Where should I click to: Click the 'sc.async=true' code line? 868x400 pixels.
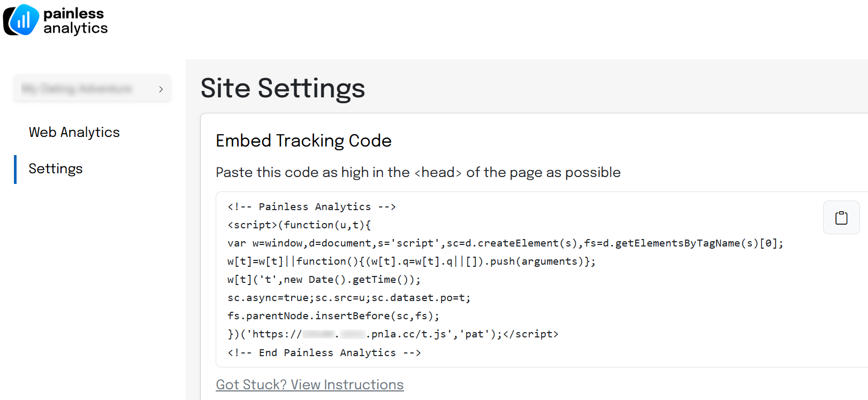(x=349, y=297)
